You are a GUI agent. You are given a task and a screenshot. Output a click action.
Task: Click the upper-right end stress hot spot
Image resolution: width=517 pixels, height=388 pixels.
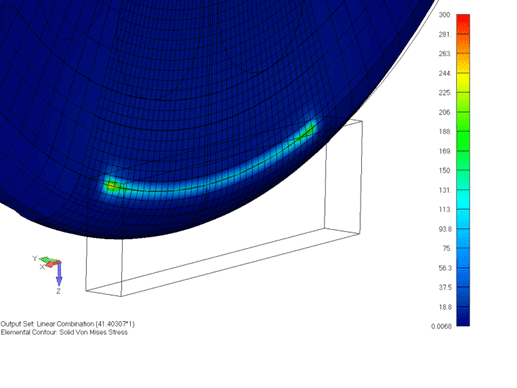pos(307,130)
